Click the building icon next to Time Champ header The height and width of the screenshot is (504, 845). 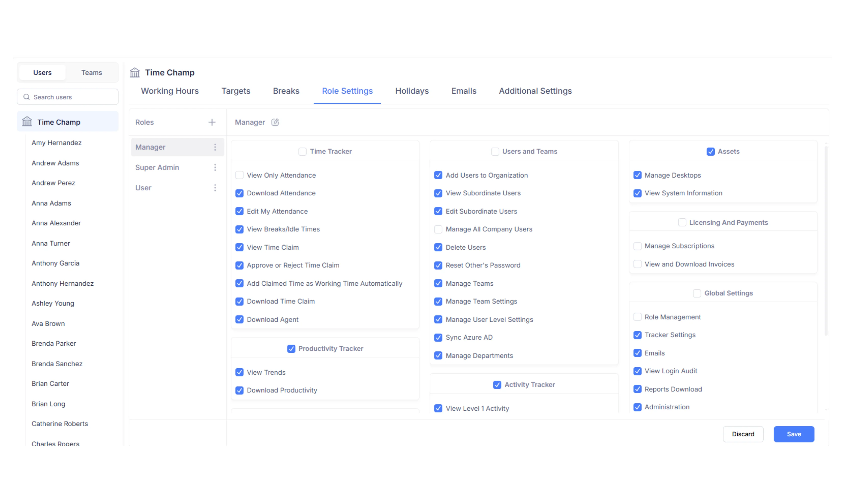(135, 72)
